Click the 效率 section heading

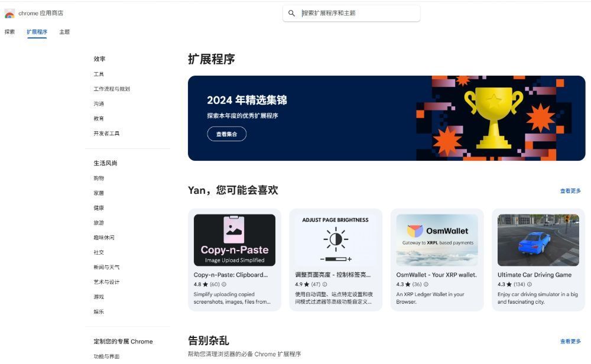pos(99,59)
